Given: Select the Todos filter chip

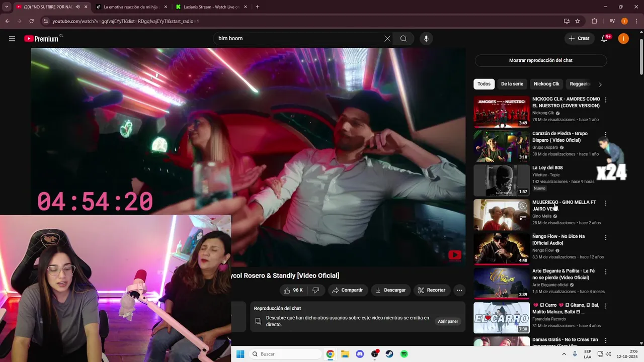Looking at the screenshot, I should click(484, 84).
